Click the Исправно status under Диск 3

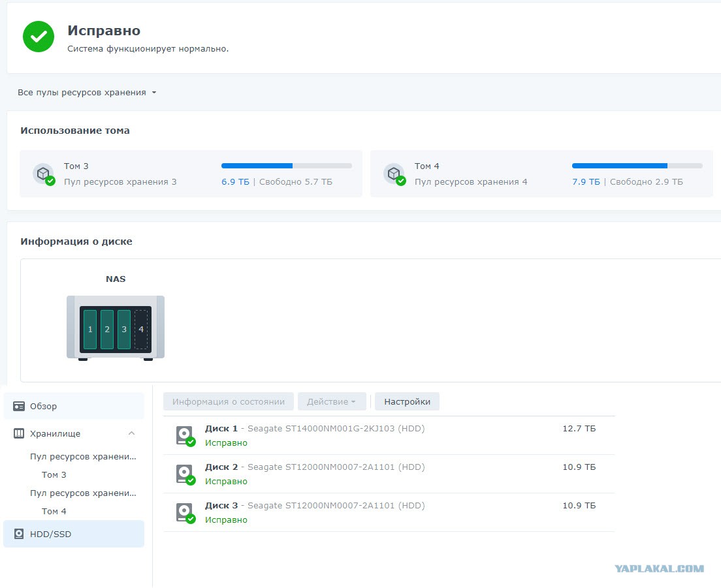226,520
